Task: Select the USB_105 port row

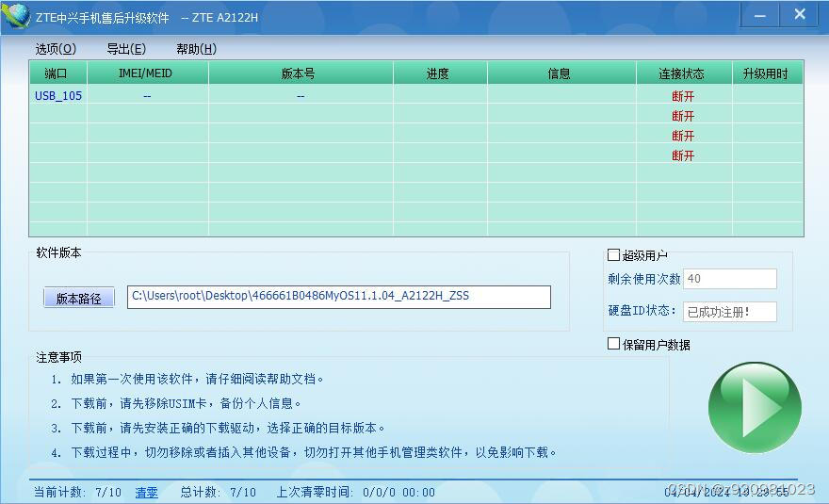Action: (x=416, y=96)
